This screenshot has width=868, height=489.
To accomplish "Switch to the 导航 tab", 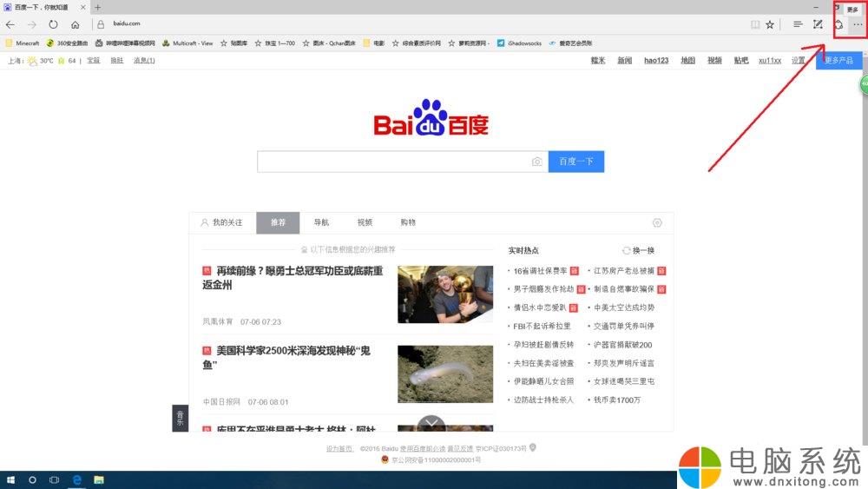I will pyautogui.click(x=321, y=222).
